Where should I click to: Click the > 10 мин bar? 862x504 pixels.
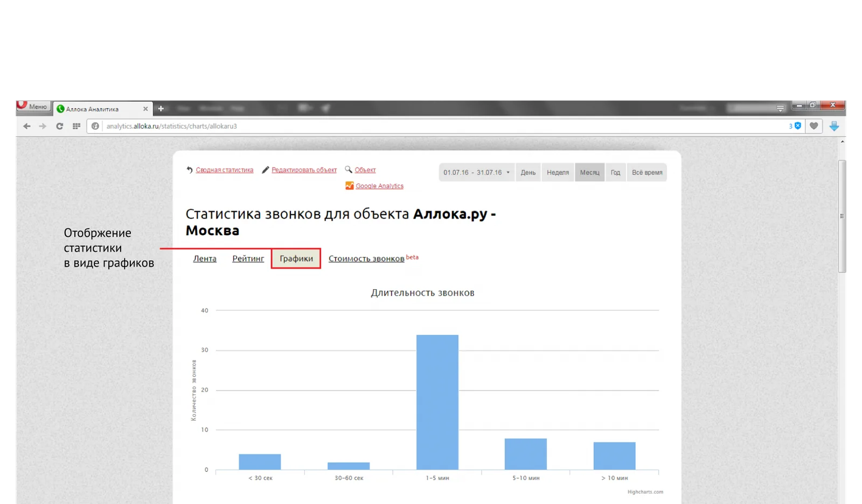click(614, 456)
